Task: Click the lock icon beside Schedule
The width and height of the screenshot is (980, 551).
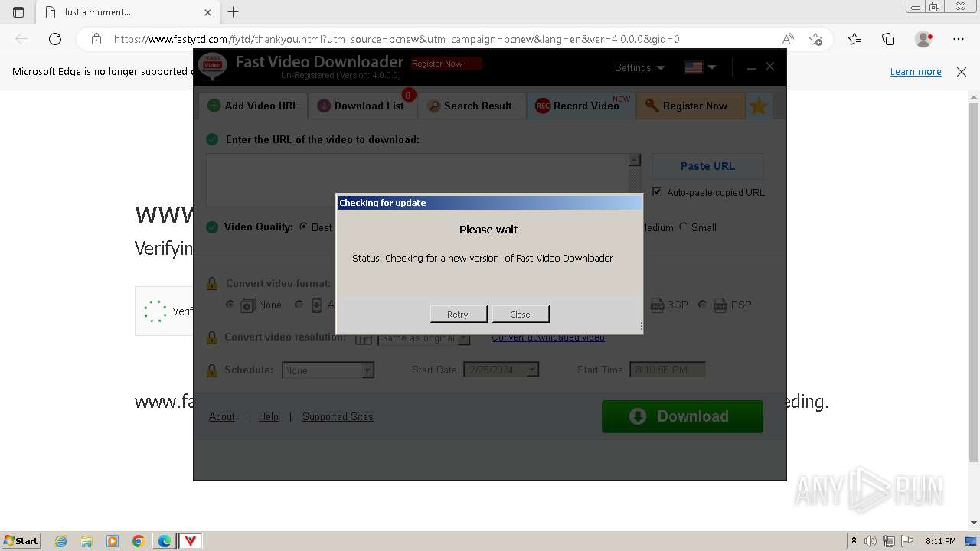Action: tap(212, 370)
